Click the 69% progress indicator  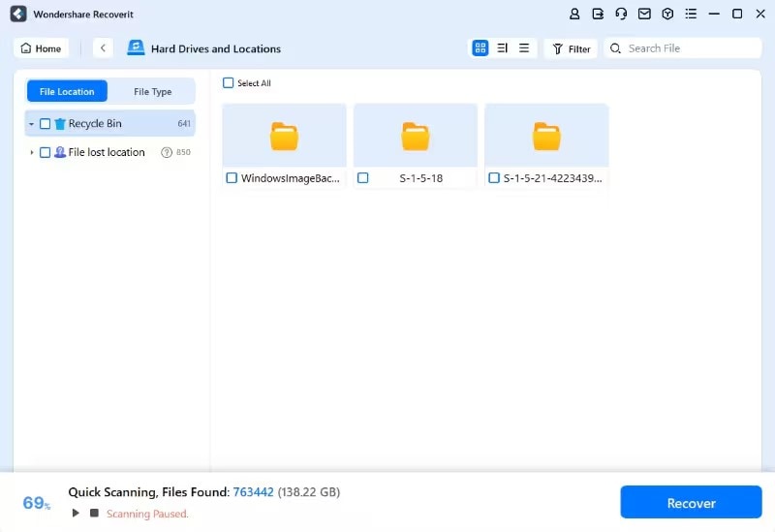click(36, 503)
